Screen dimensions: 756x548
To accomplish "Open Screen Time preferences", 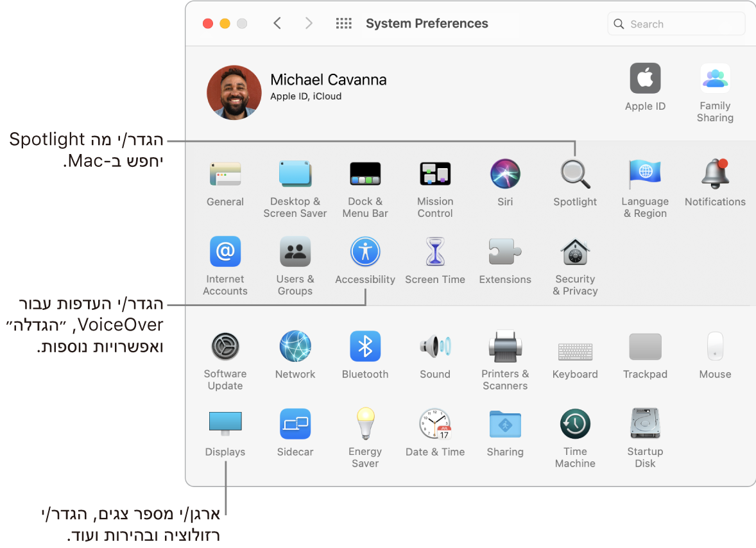I will click(435, 252).
